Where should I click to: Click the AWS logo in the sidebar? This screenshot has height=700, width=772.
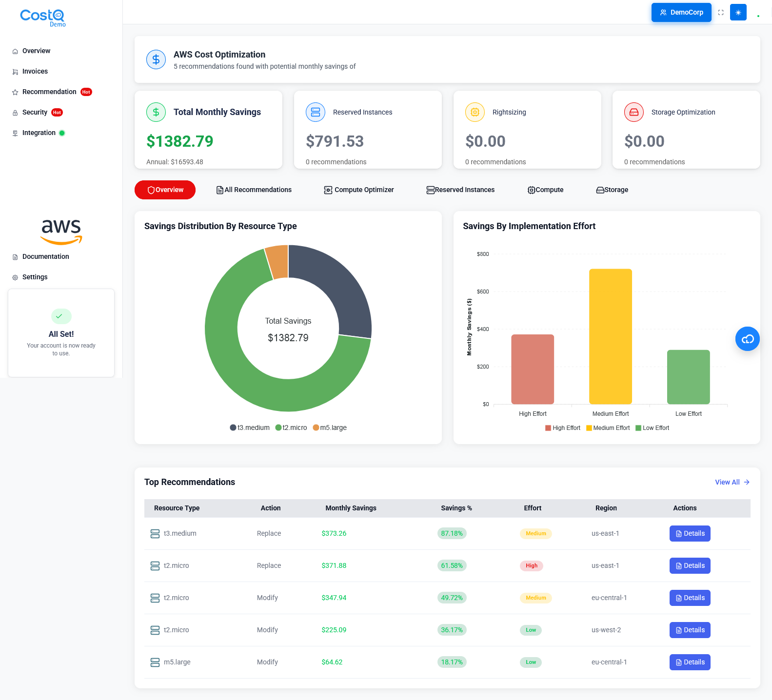tap(61, 231)
